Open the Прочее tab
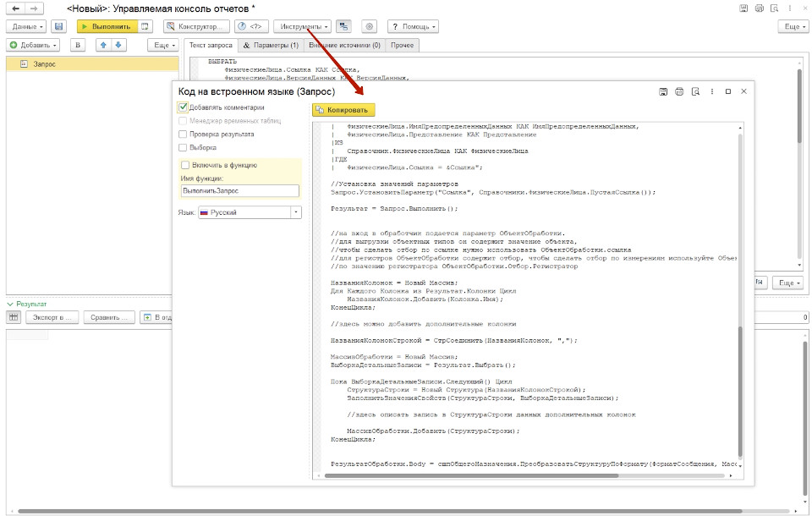This screenshot has height=516, width=812. pos(402,45)
